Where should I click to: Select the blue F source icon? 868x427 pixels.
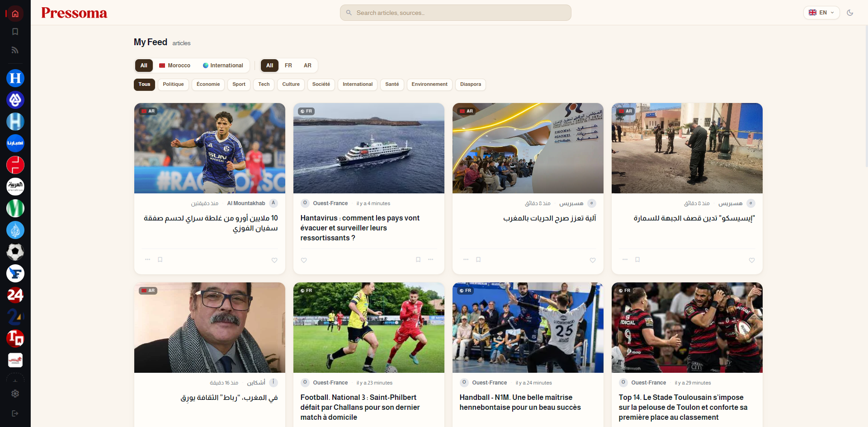pyautogui.click(x=15, y=273)
